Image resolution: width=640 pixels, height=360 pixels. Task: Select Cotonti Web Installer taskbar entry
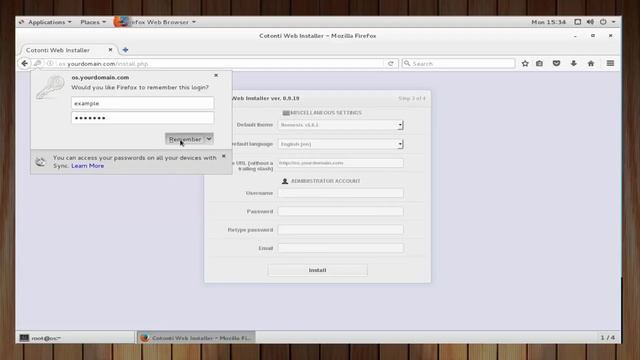click(x=196, y=338)
